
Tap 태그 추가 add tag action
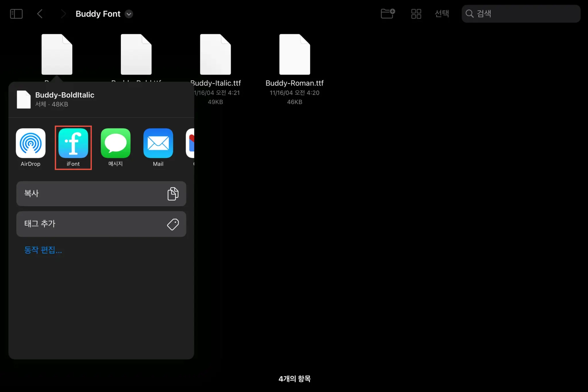[101, 224]
